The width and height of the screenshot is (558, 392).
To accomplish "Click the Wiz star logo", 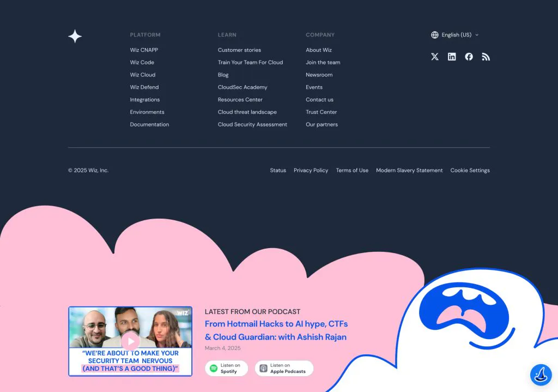I will pos(75,37).
